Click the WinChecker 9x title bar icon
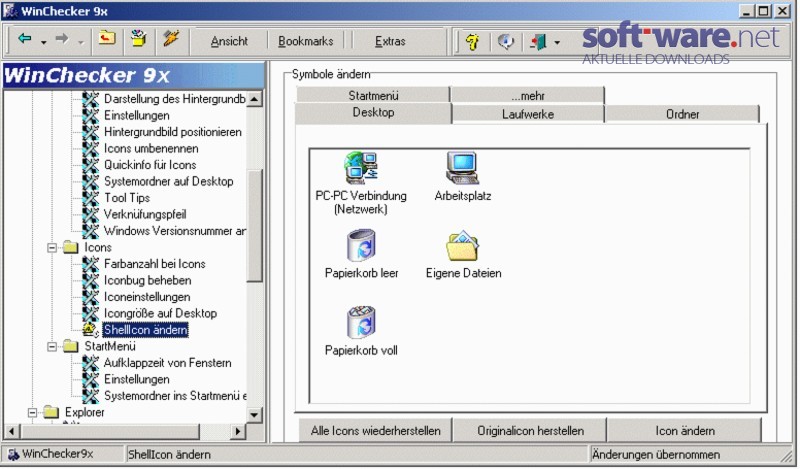This screenshot has width=800, height=469. click(10, 11)
